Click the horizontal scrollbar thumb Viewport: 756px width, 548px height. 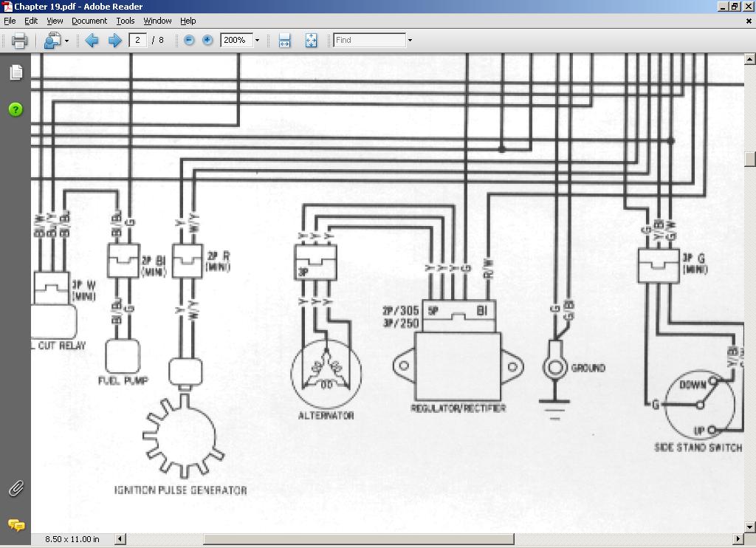tap(358, 539)
